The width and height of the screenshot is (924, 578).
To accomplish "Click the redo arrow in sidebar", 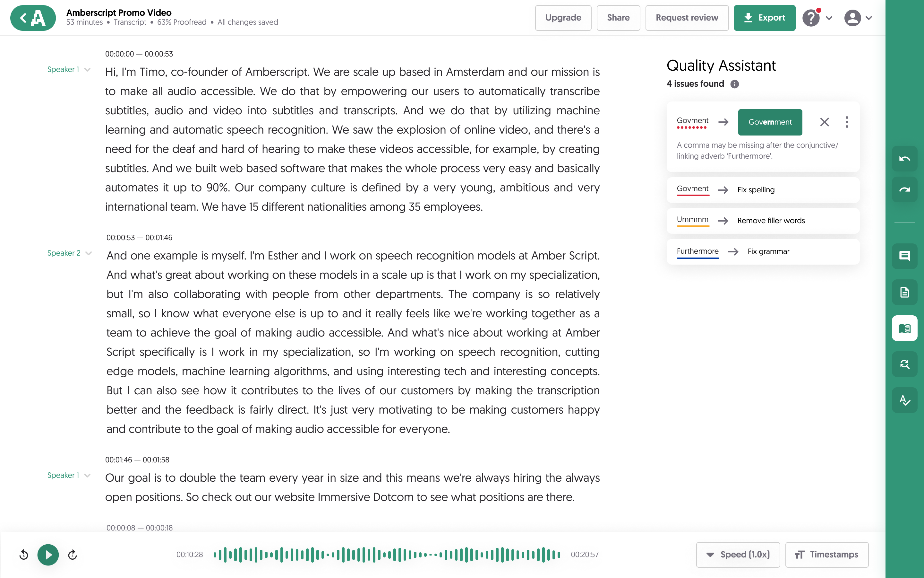I will point(904,189).
